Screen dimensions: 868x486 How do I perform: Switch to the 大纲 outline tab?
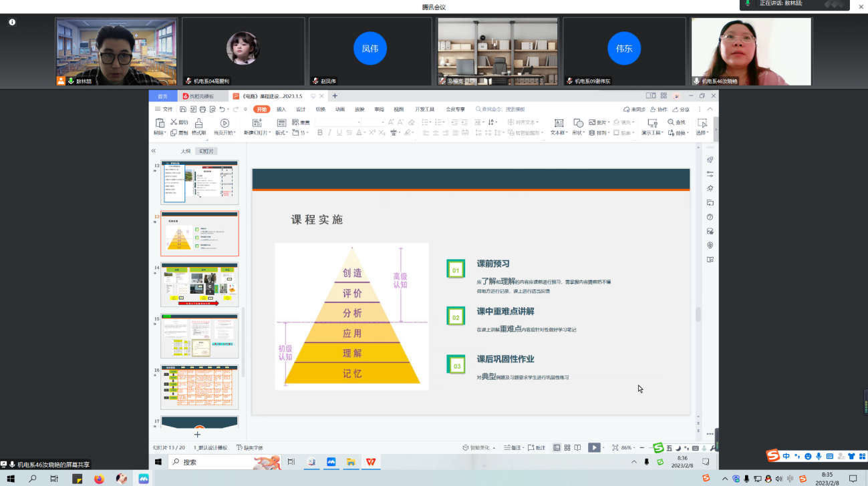point(185,152)
